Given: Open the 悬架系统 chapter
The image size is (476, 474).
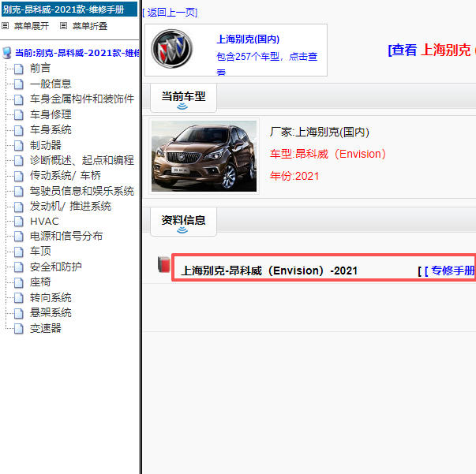Looking at the screenshot, I should click(x=51, y=312).
